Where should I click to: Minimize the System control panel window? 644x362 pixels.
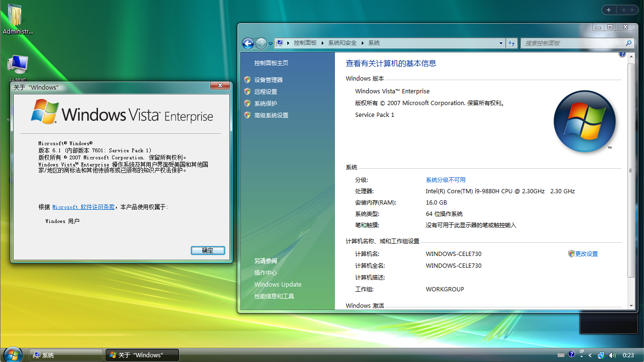tap(598, 27)
